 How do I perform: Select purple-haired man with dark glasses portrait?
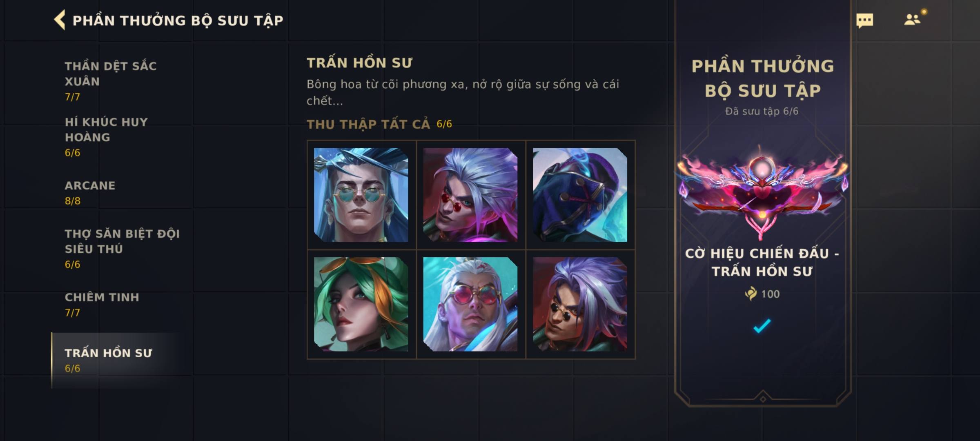pyautogui.click(x=580, y=304)
